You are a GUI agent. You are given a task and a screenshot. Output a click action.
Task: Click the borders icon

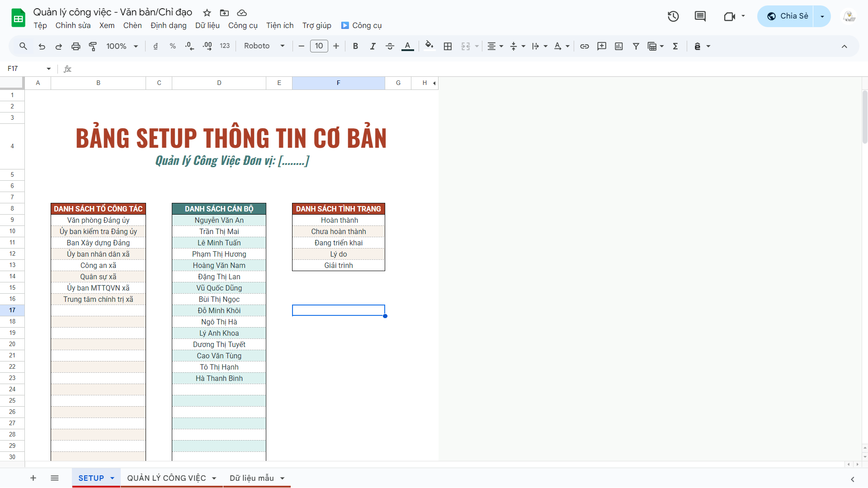pyautogui.click(x=448, y=46)
